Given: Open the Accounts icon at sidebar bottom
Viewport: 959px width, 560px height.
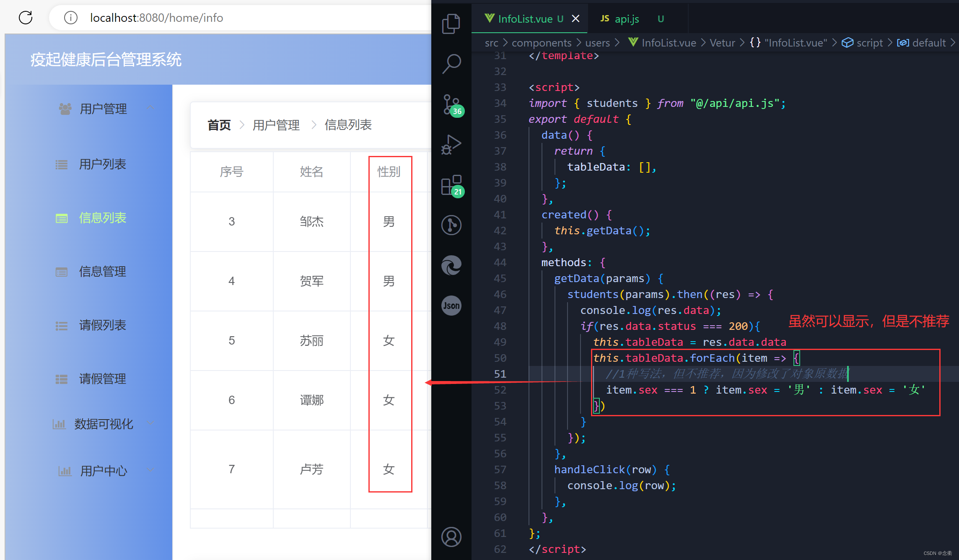Looking at the screenshot, I should tap(451, 537).
